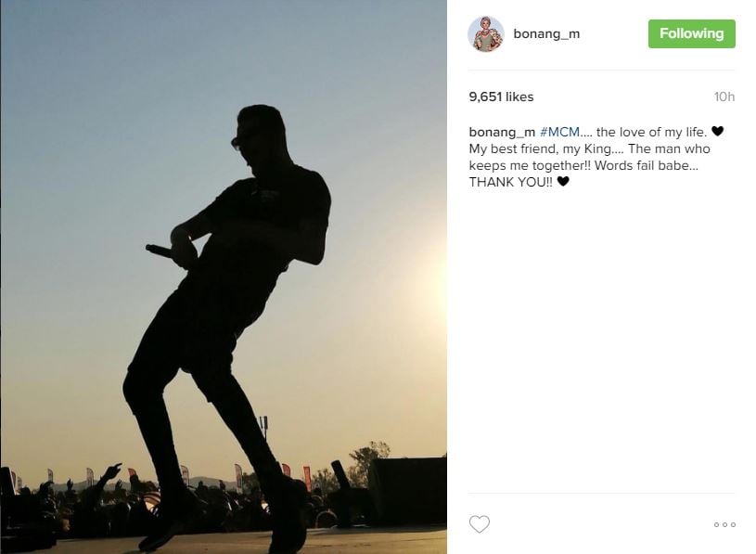Click the dark stage speaker box

408,491
